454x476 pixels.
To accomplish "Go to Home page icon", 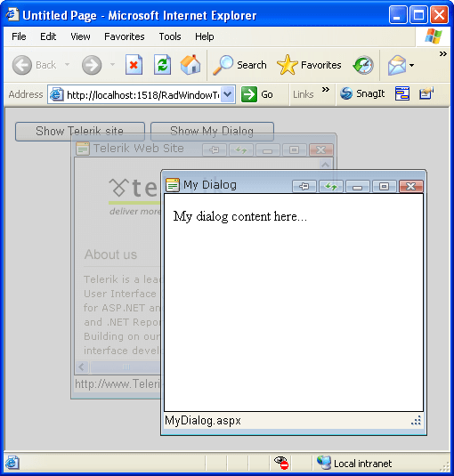I will 191,65.
